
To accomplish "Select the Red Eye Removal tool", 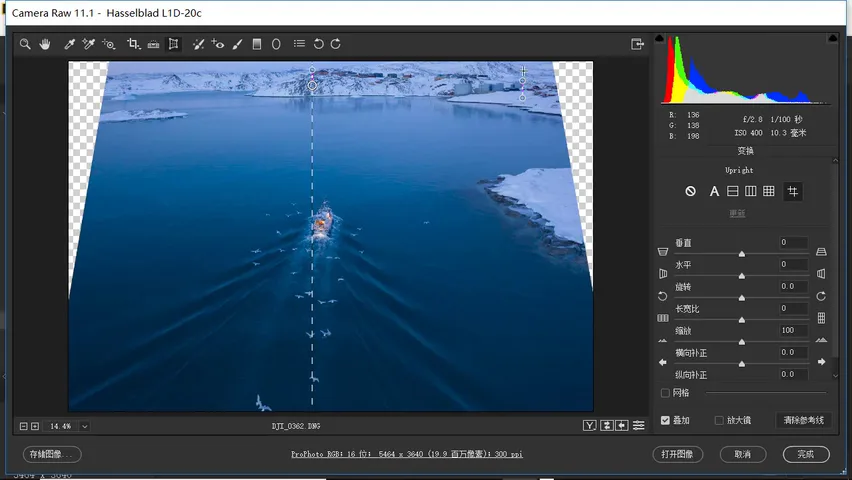I will click(x=218, y=44).
